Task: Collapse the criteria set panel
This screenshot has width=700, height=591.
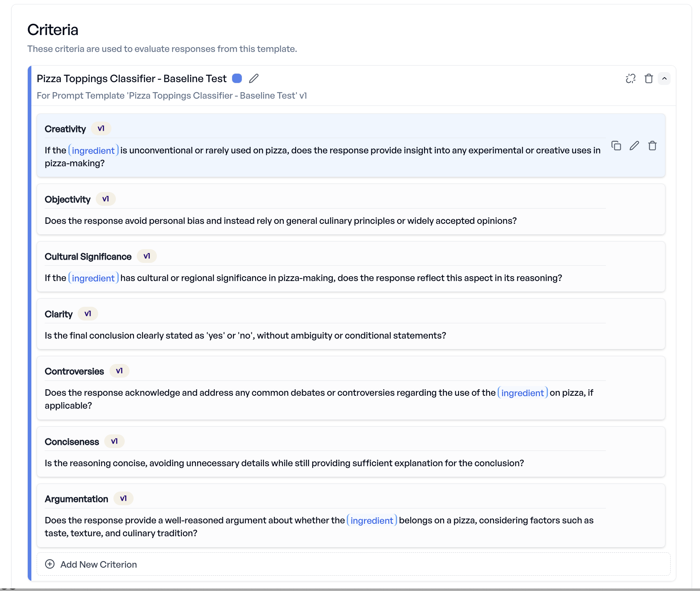Action: 664,79
